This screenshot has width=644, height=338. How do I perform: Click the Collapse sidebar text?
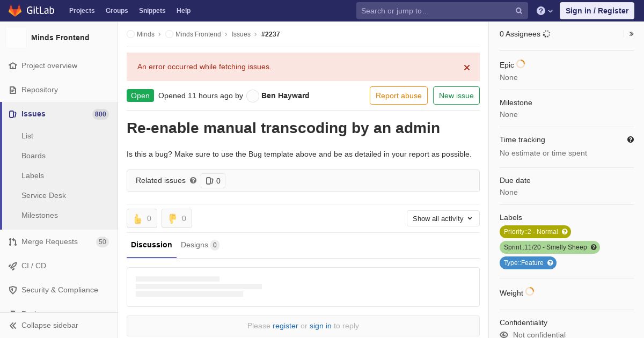pyautogui.click(x=50, y=325)
